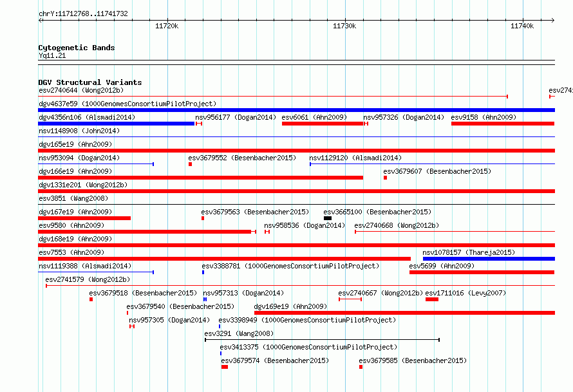Click the dgv169e19 (Ahn2009) label

[x=290, y=306]
